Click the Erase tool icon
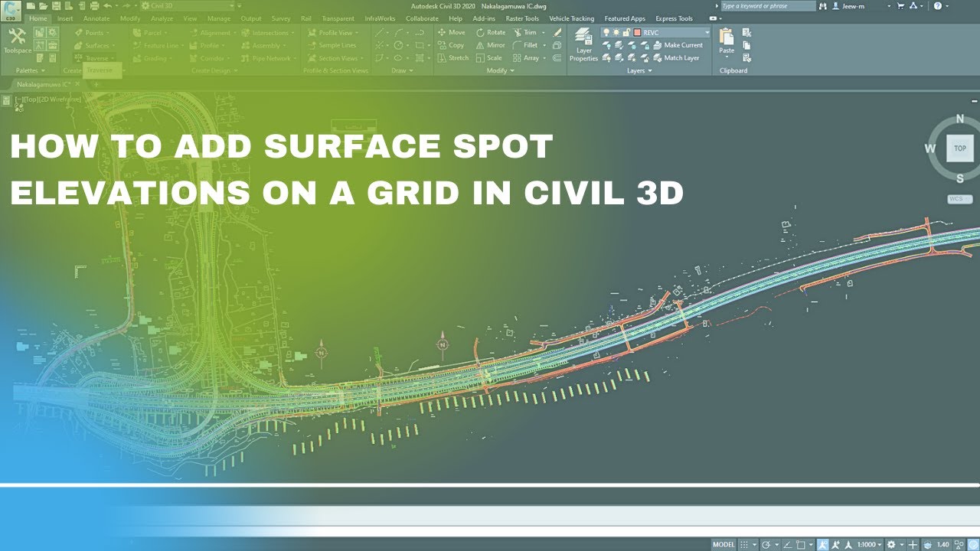This screenshot has width=980, height=551. 557,33
